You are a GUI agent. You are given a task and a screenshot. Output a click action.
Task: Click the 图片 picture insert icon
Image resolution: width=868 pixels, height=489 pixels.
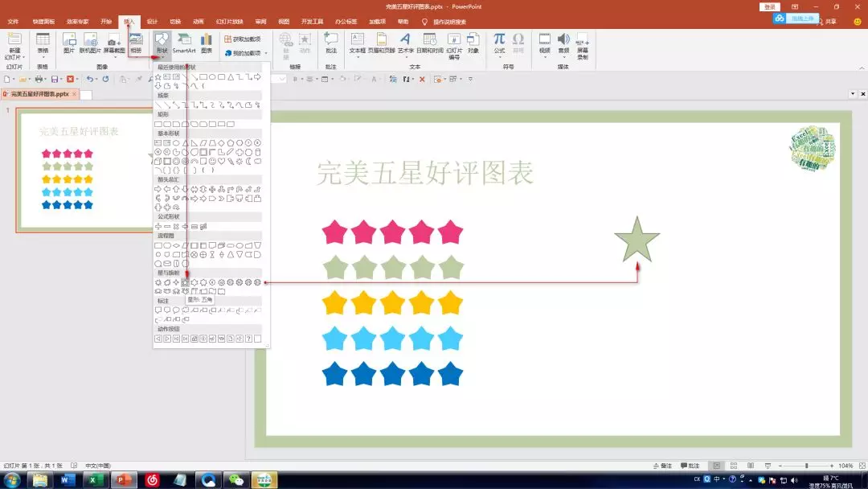[69, 43]
